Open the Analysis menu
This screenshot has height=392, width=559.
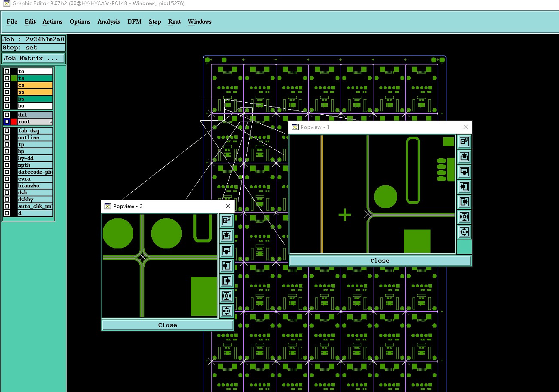click(x=109, y=21)
